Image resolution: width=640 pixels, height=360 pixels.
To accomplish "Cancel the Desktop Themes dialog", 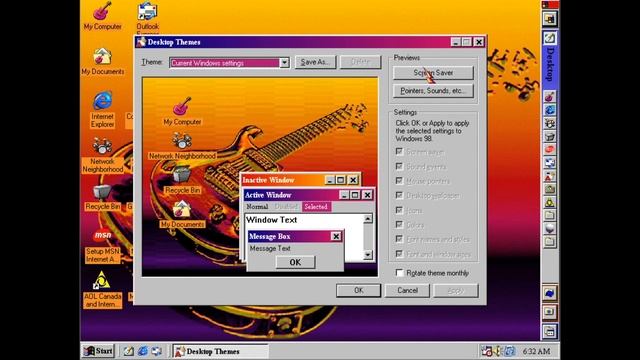I will point(407,290).
